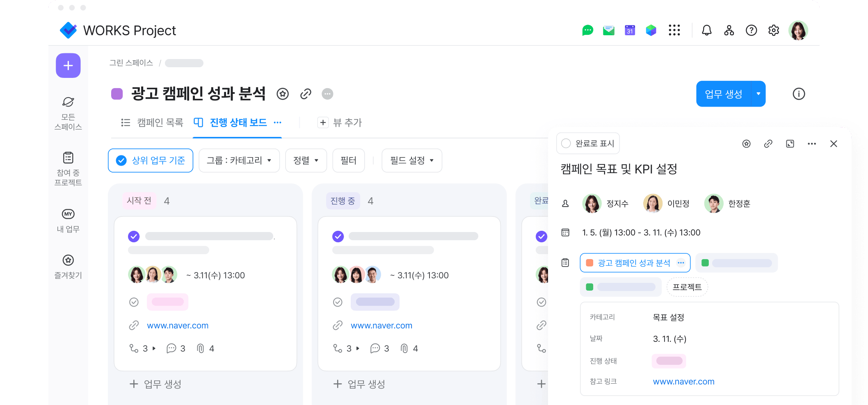868x405 pixels.
Task: Open the 정렬 sort dropdown
Action: click(306, 161)
